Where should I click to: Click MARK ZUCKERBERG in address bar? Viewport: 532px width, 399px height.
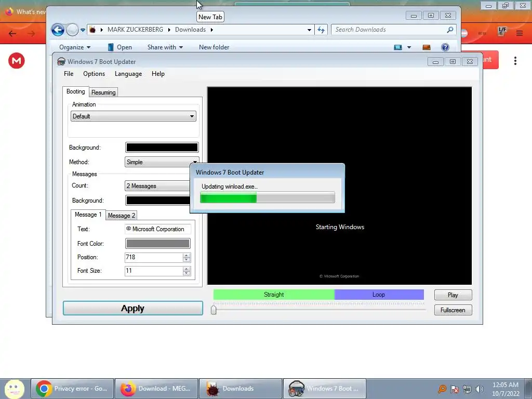tap(136, 30)
